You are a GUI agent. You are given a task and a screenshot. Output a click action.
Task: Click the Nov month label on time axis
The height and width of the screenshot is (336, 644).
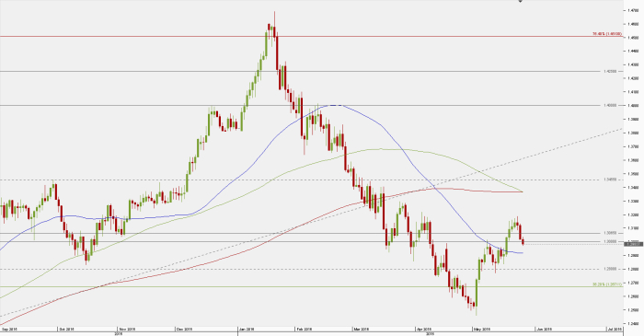(128, 329)
